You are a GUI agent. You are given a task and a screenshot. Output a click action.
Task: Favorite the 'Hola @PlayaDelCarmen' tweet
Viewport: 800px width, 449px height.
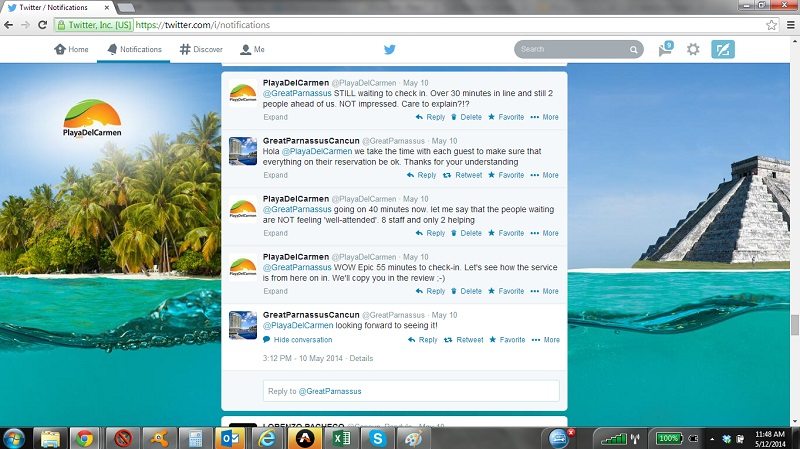pos(506,175)
